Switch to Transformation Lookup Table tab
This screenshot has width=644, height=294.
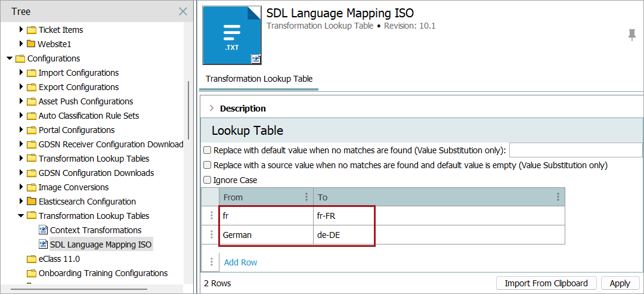click(x=259, y=79)
